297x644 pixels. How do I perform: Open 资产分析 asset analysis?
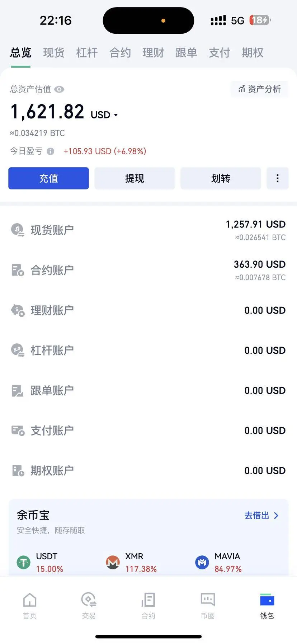point(260,89)
